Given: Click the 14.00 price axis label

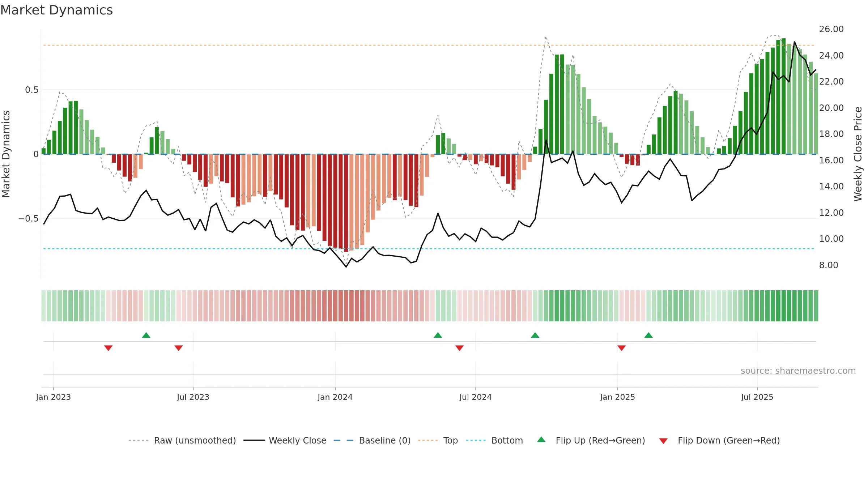Looking at the screenshot, I should click(831, 187).
